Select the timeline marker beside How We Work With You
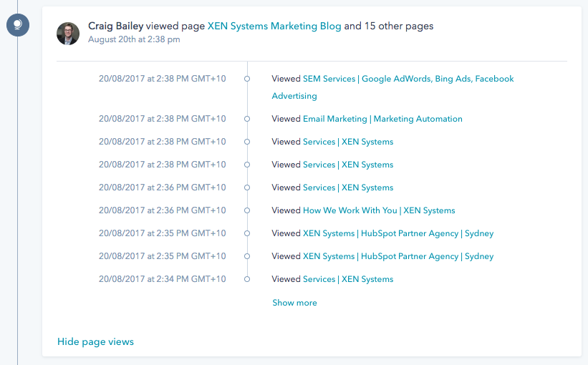 [x=247, y=210]
